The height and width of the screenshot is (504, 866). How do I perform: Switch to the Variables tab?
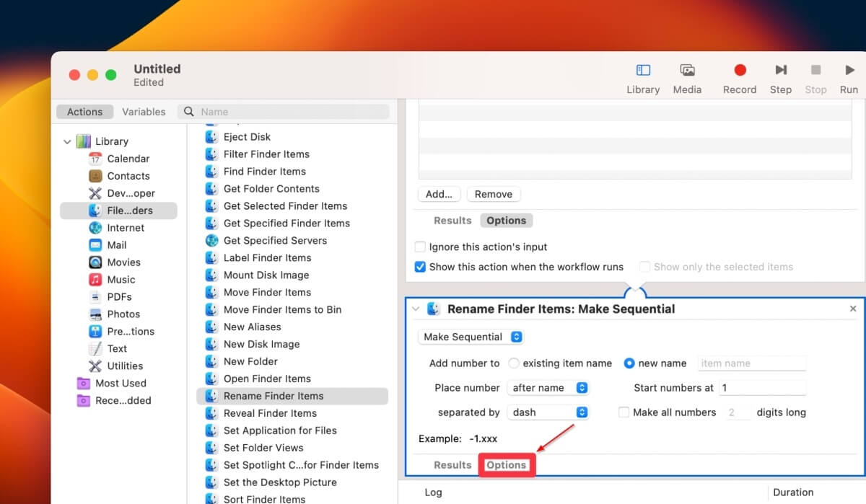pos(144,112)
